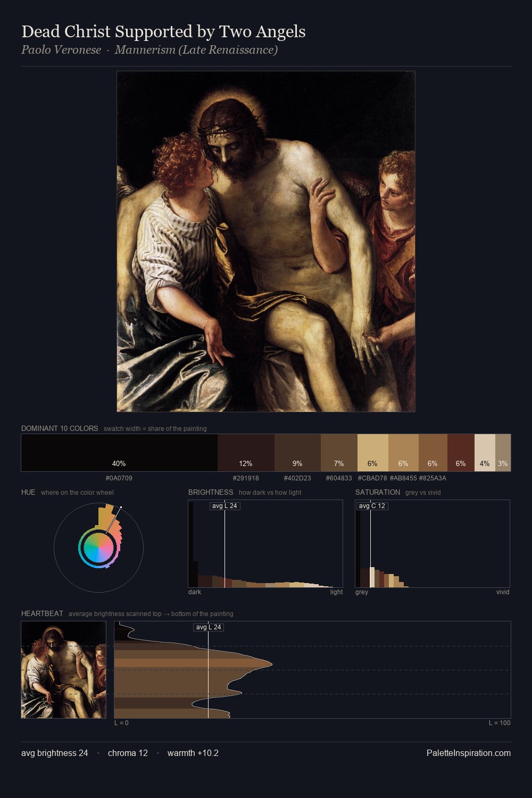Click the L = 0 axis label
532x798 pixels.
121,723
